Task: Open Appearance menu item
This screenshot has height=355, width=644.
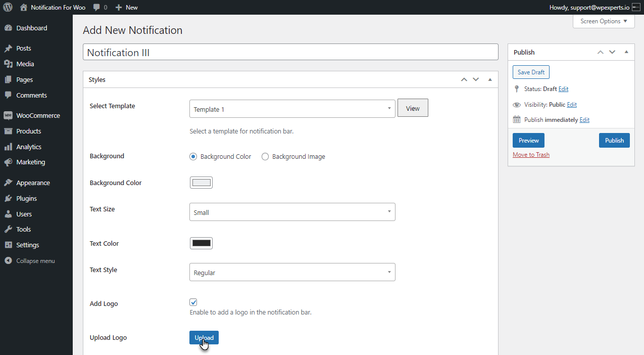Action: 33,183
